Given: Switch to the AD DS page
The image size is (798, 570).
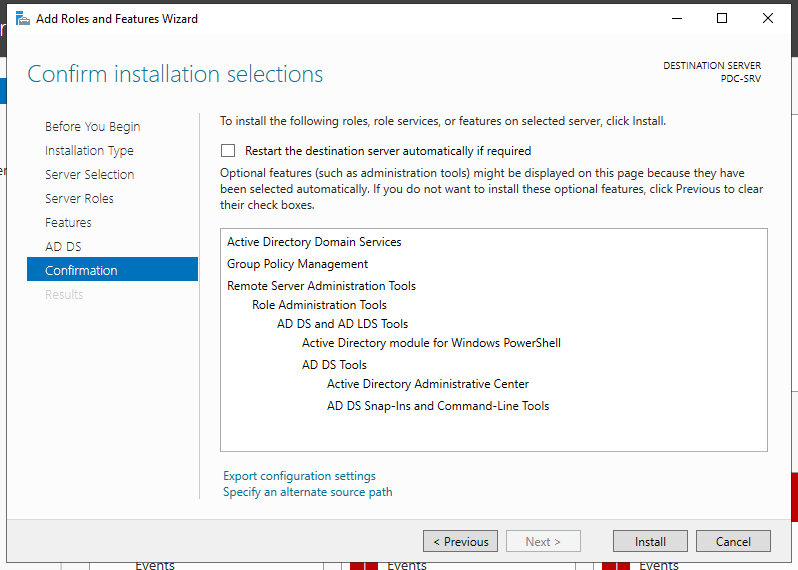Looking at the screenshot, I should click(63, 246).
